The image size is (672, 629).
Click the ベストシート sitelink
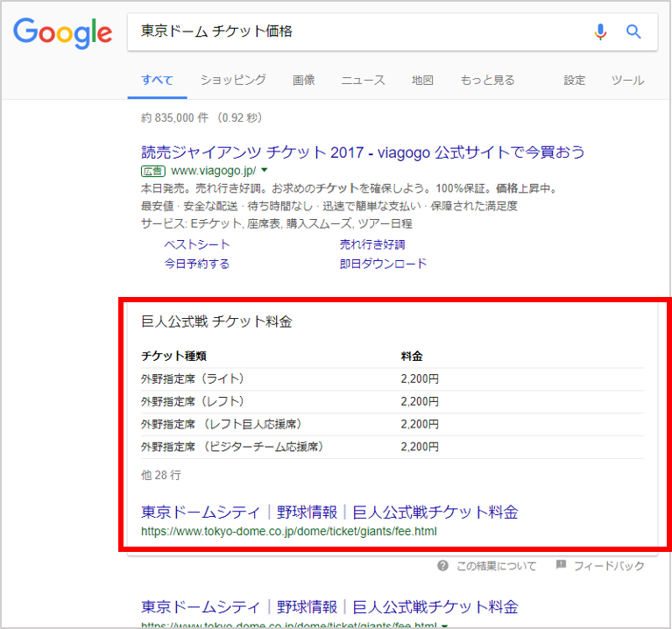click(x=197, y=244)
